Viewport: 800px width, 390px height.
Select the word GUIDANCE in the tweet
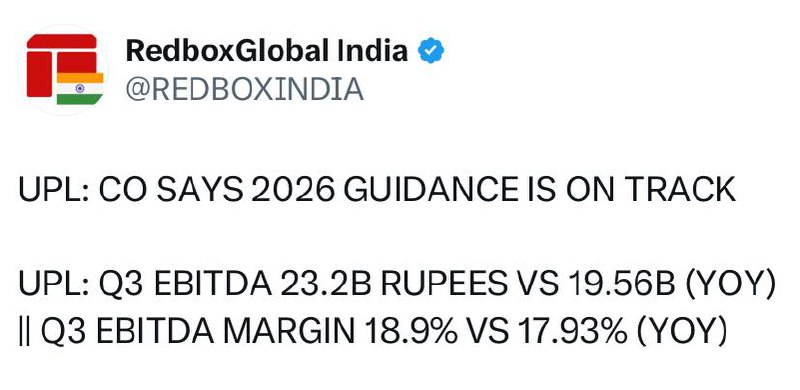pyautogui.click(x=431, y=190)
